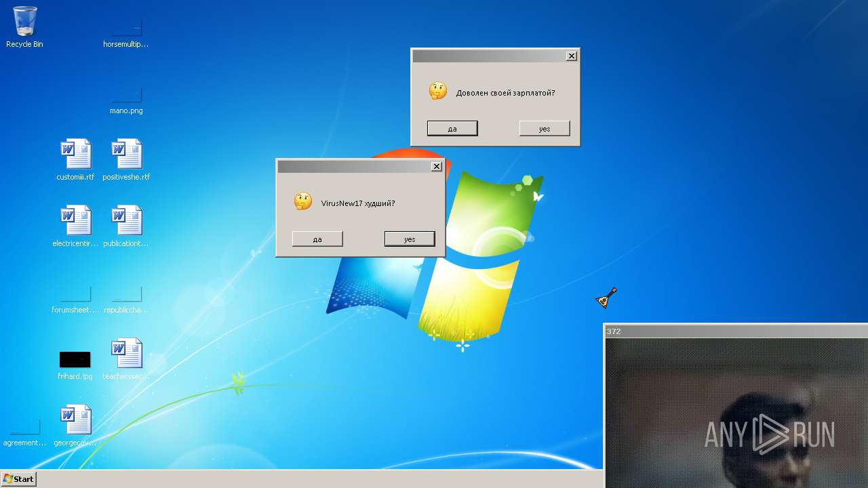Click the webcam video in 372 window
Viewport: 868px width, 488px height.
pyautogui.click(x=736, y=412)
